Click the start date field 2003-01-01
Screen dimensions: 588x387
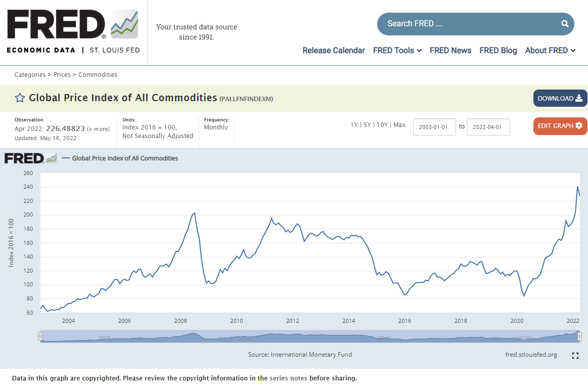tap(434, 127)
